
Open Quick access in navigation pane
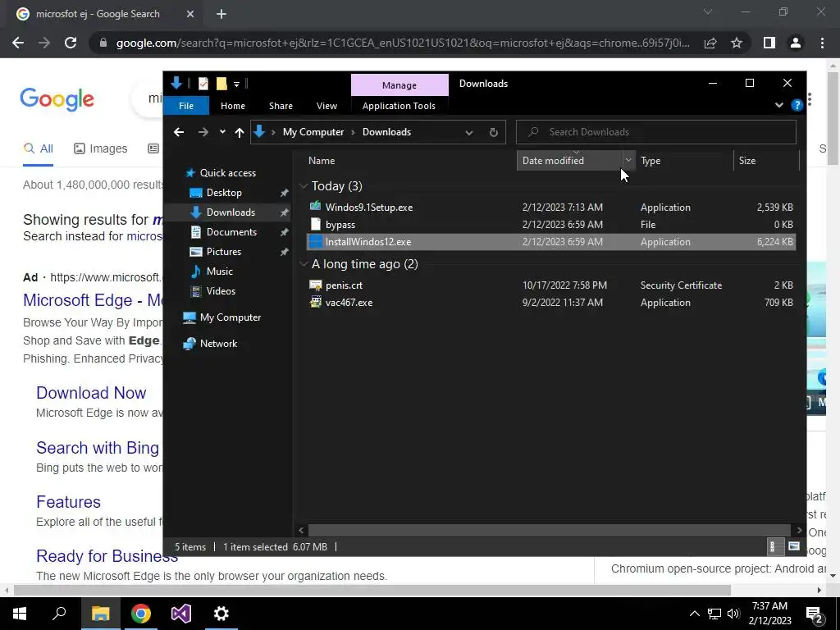[228, 173]
